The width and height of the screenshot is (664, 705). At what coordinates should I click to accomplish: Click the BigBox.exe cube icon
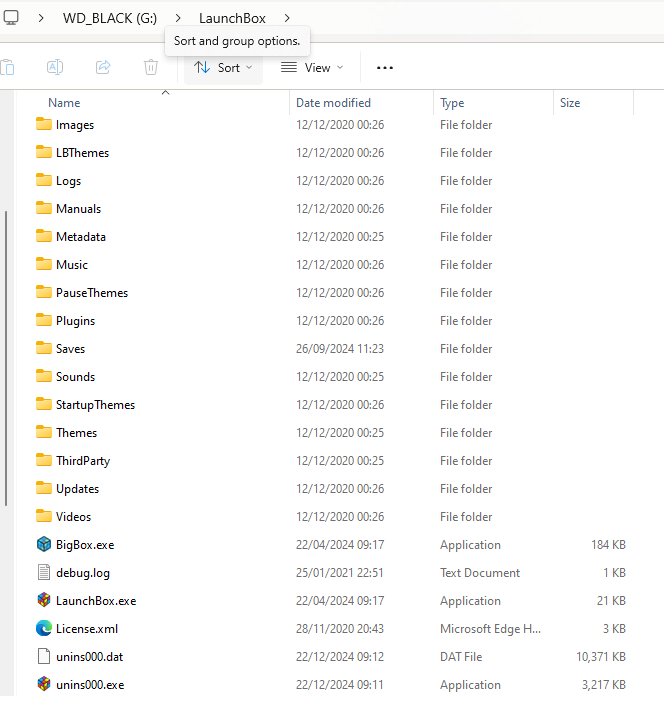[44, 544]
